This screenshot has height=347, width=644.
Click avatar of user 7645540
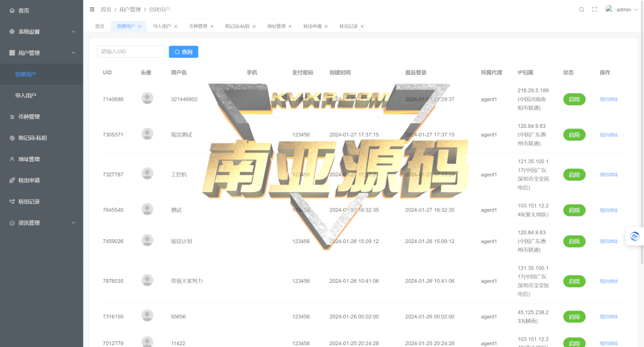click(147, 209)
